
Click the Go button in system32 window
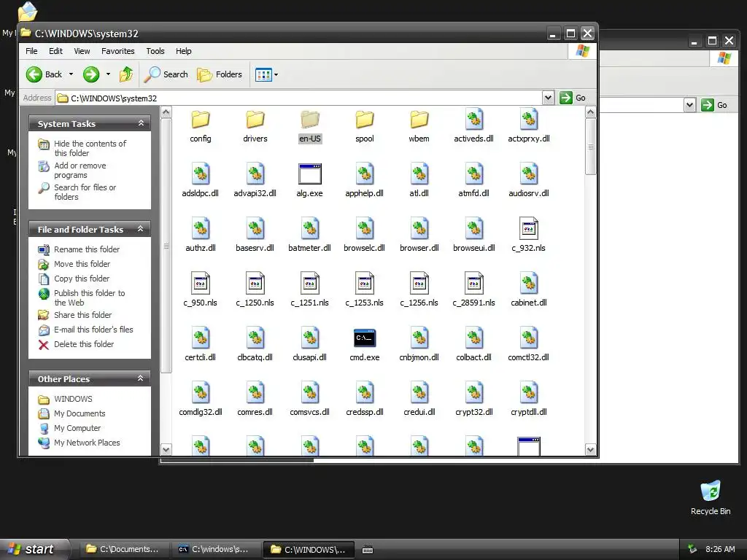(x=573, y=98)
